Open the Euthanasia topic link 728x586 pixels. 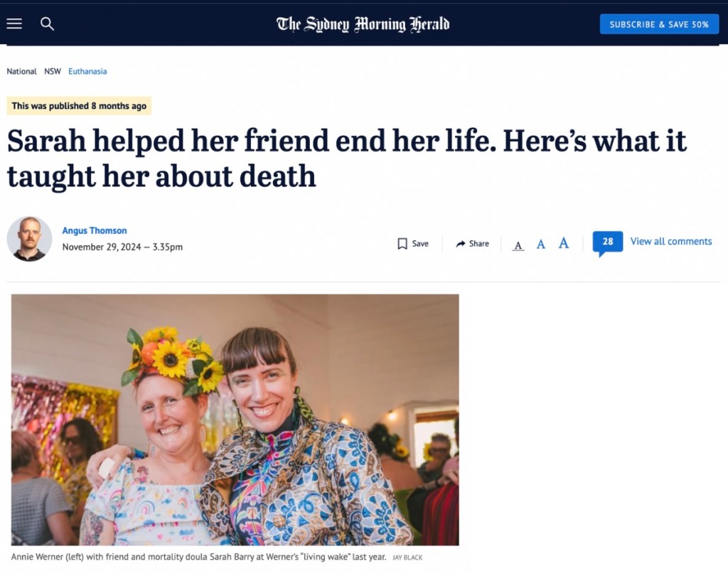pyautogui.click(x=87, y=71)
